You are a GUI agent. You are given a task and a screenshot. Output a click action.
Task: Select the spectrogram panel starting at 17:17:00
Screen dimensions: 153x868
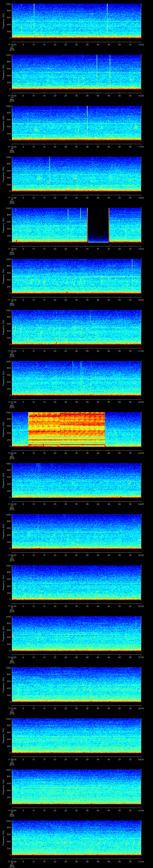point(77,174)
